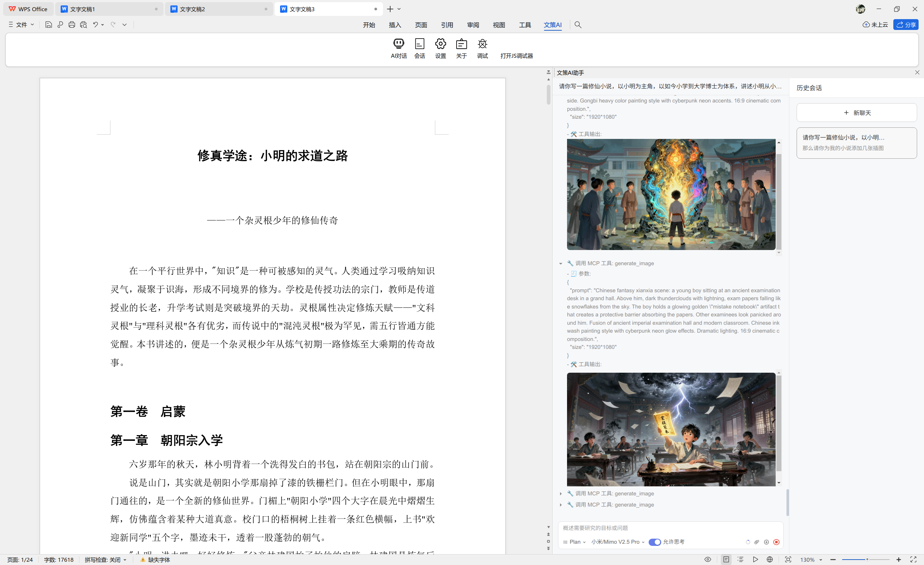Switch to the 插入 ribbon tab
This screenshot has height=565, width=924.
coord(395,25)
